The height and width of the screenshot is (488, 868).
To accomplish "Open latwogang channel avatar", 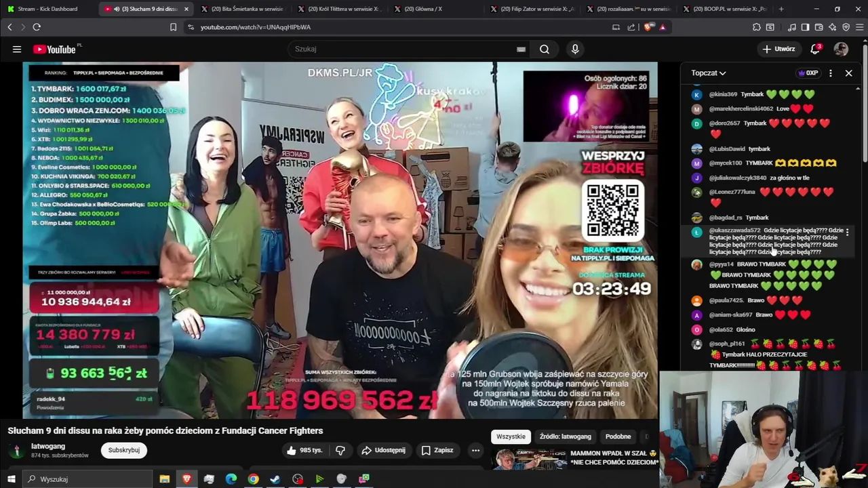I will (16, 450).
